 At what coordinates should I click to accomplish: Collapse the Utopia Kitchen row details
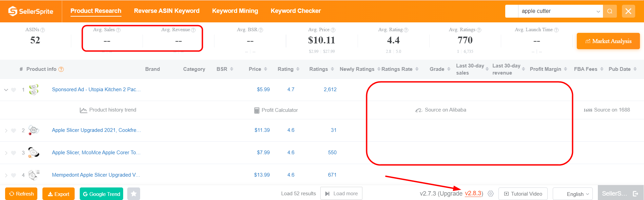(x=6, y=90)
